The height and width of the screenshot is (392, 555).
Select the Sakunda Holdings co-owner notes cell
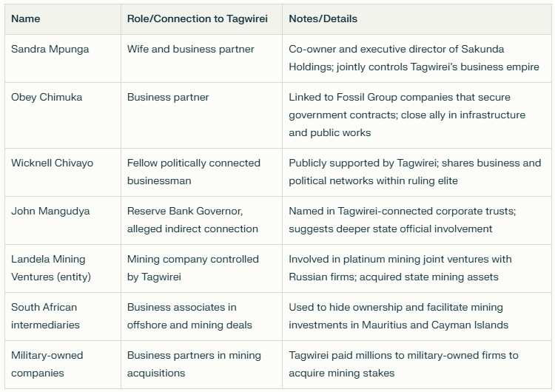pos(414,58)
